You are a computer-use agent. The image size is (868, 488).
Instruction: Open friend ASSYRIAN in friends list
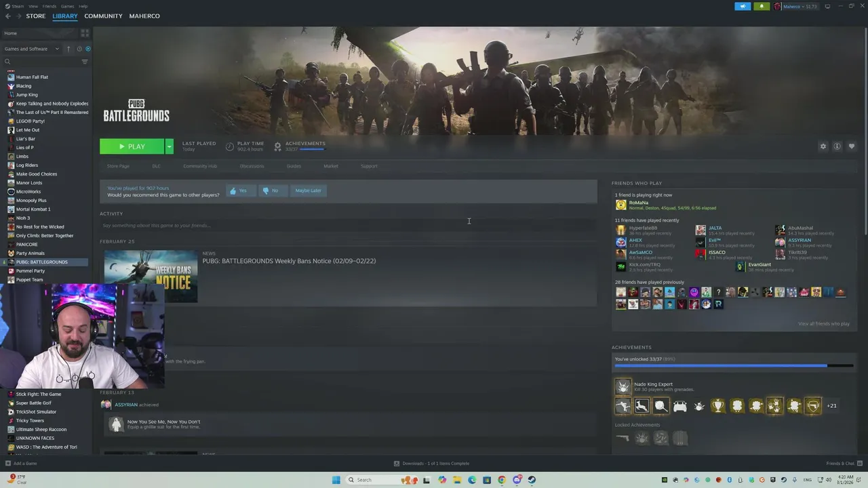point(800,240)
